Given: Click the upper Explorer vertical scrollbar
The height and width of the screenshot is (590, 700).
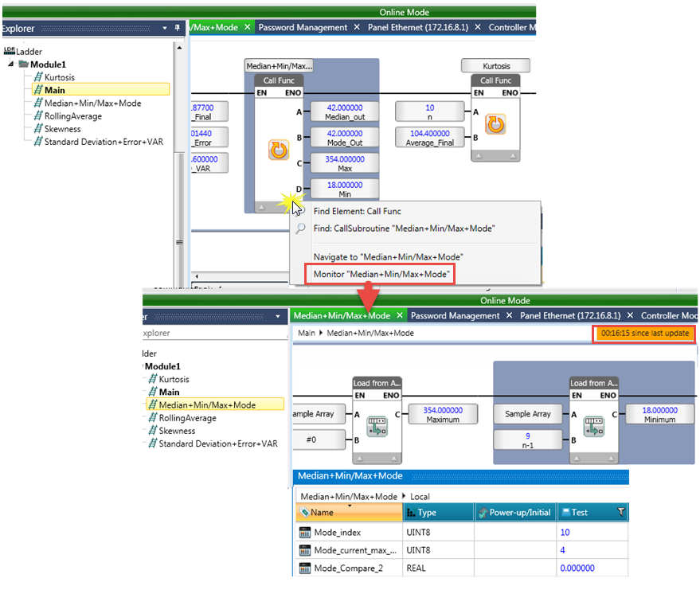Looking at the screenshot, I should pyautogui.click(x=179, y=159).
